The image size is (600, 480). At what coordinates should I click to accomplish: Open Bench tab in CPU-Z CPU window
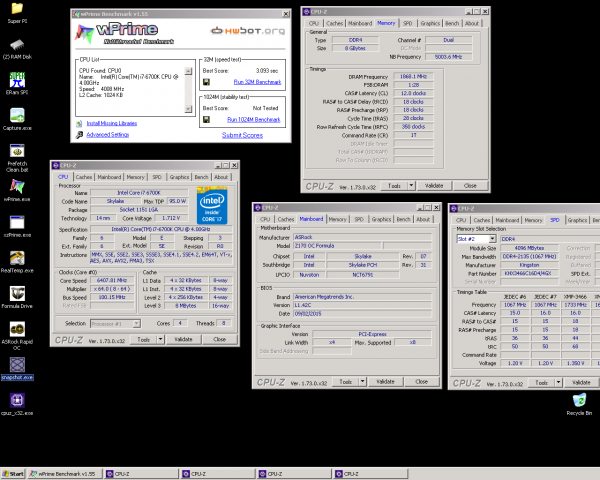pos(201,177)
